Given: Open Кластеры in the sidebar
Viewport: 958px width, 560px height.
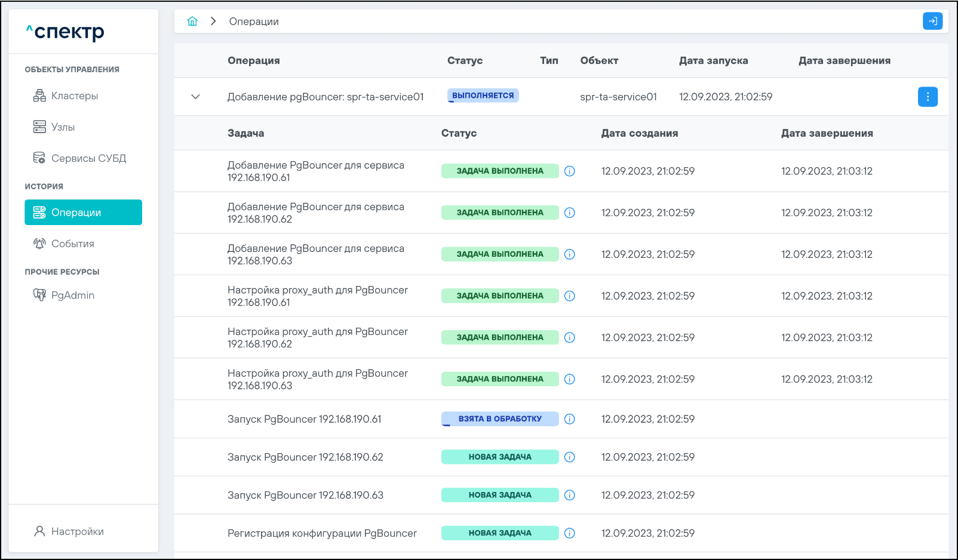Looking at the screenshot, I should click(74, 96).
